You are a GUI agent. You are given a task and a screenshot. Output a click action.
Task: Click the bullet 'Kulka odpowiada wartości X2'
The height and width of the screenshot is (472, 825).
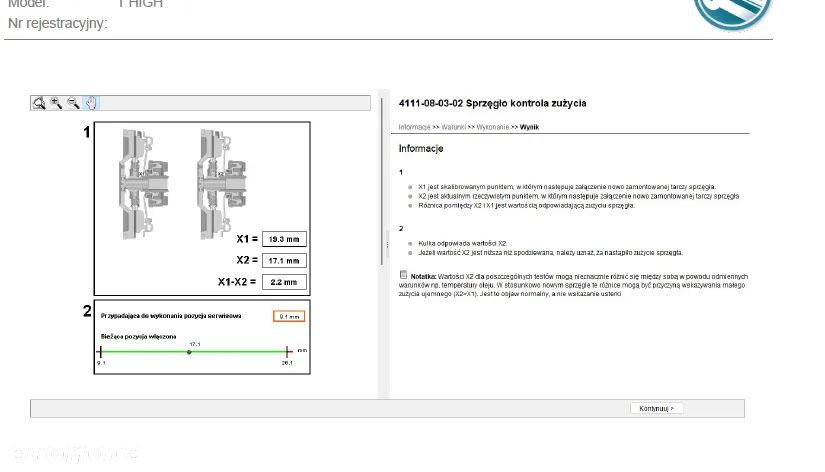tap(462, 244)
